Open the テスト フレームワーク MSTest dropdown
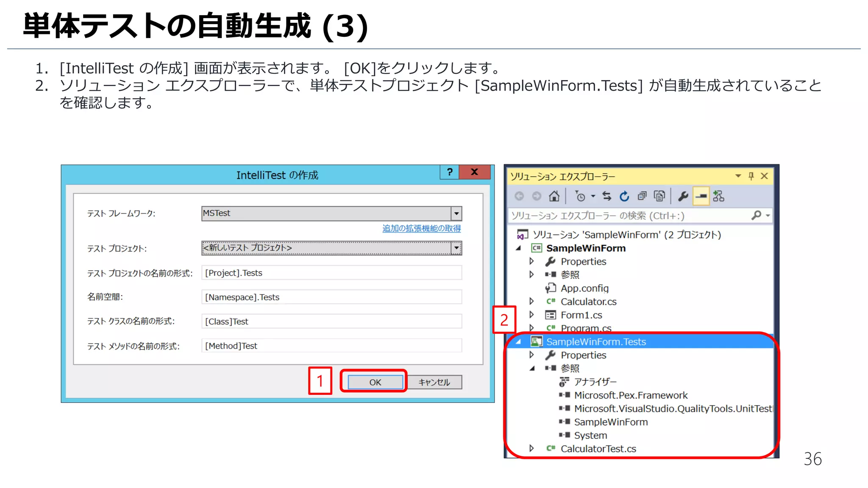Image resolution: width=868 pixels, height=488 pixels. point(331,213)
